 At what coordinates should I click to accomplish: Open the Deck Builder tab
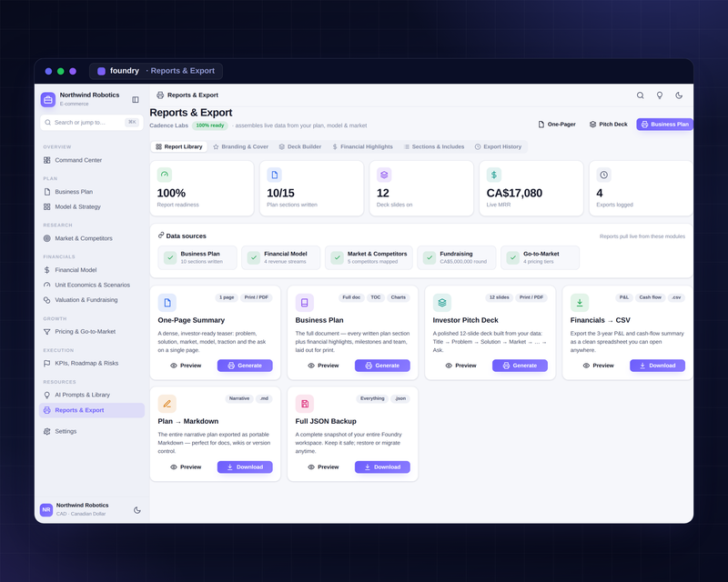(300, 146)
